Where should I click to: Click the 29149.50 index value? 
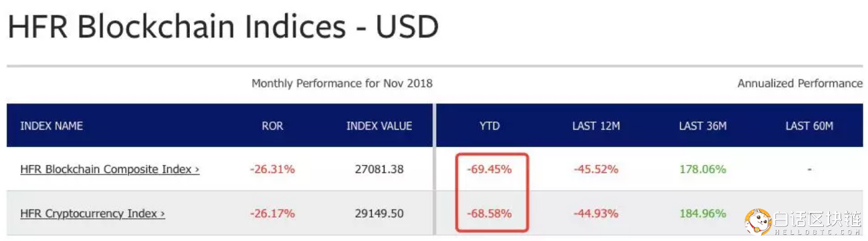pos(379,214)
